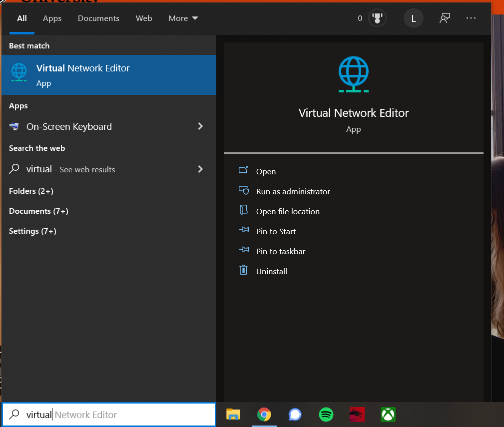Viewport: 504px width, 427px height.
Task: Click the Pin to Start pin icon
Action: tap(244, 229)
